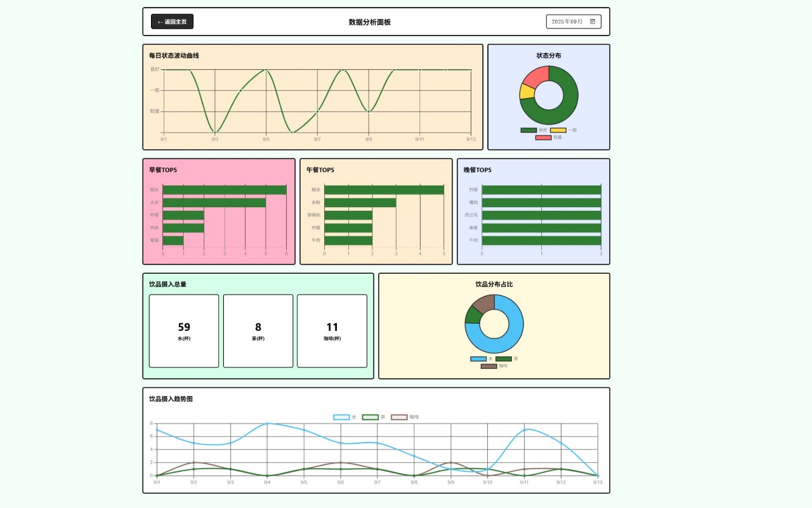
Task: Select the 2025年09月 month input field
Action: tap(573, 22)
